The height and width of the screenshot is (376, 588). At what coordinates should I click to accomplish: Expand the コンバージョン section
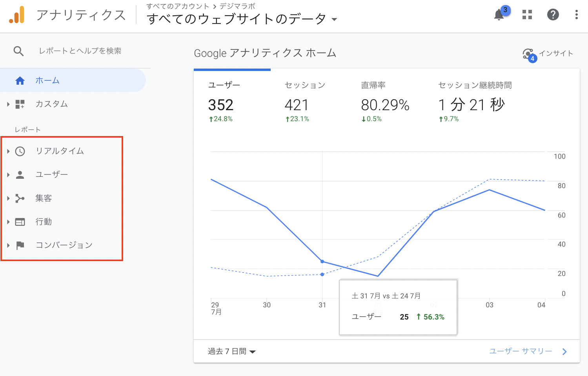8,245
